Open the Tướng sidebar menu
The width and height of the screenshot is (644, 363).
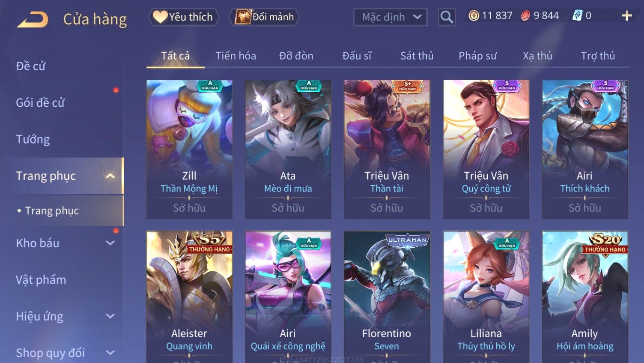(x=33, y=139)
